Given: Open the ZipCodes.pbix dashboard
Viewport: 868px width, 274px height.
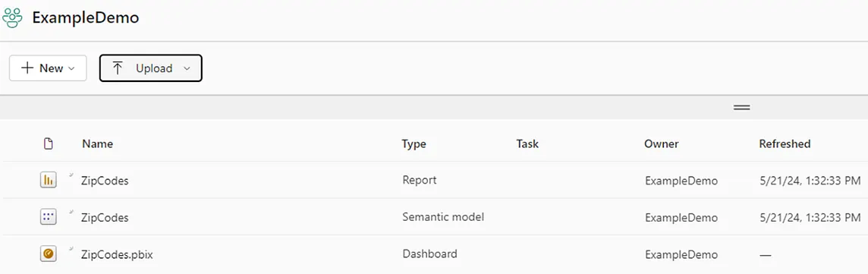Looking at the screenshot, I should pos(117,254).
